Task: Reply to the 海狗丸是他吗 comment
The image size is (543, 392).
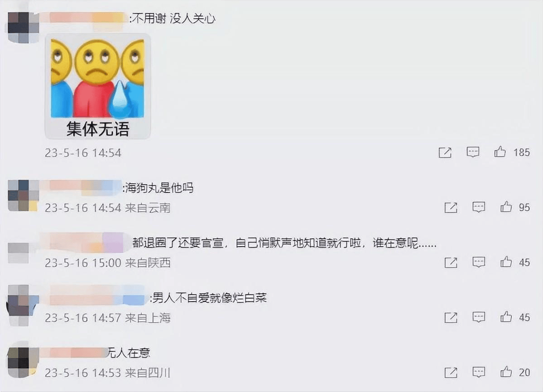Action: (479, 207)
